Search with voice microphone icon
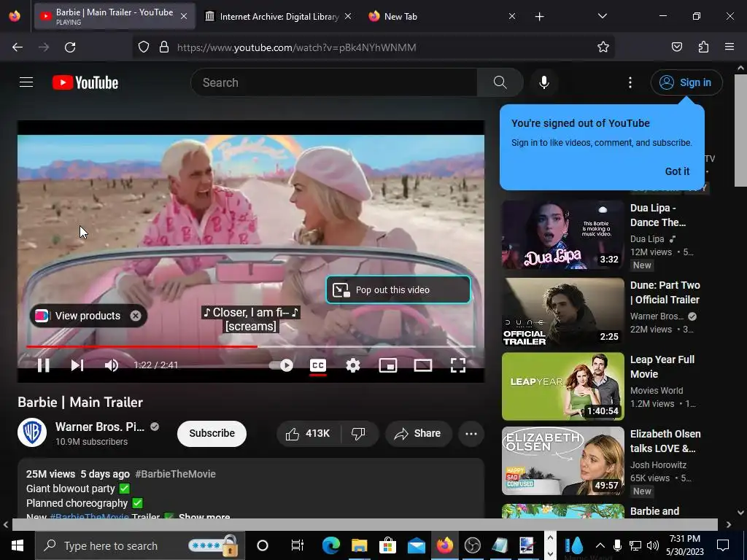 (x=544, y=82)
